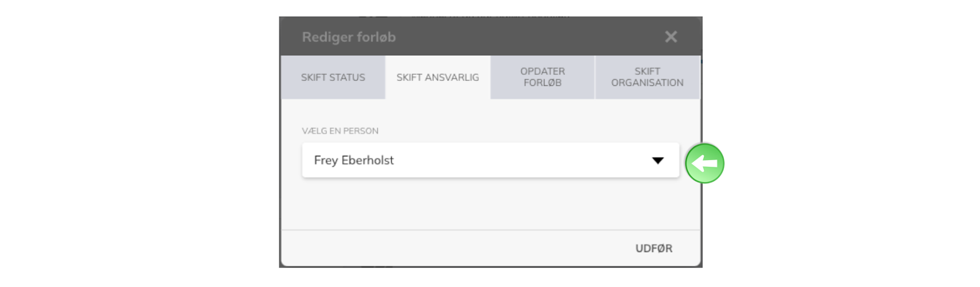Click the white arrow inside green circle

(x=704, y=163)
